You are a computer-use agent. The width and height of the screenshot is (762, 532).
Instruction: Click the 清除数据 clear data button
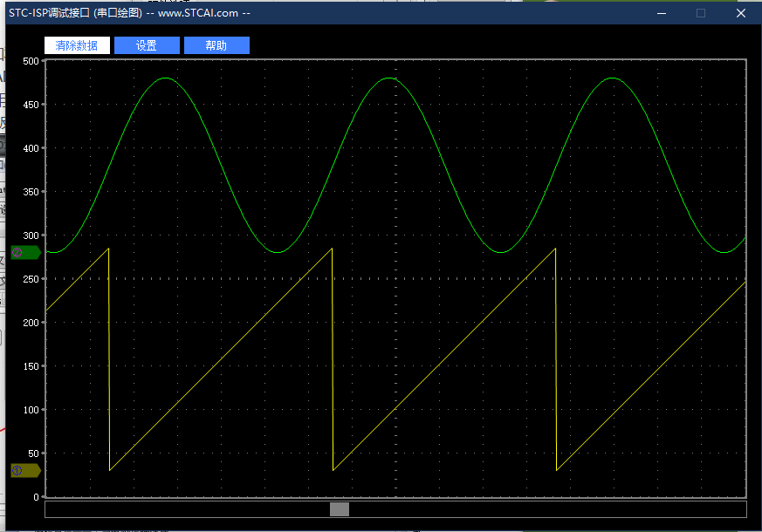click(x=77, y=45)
